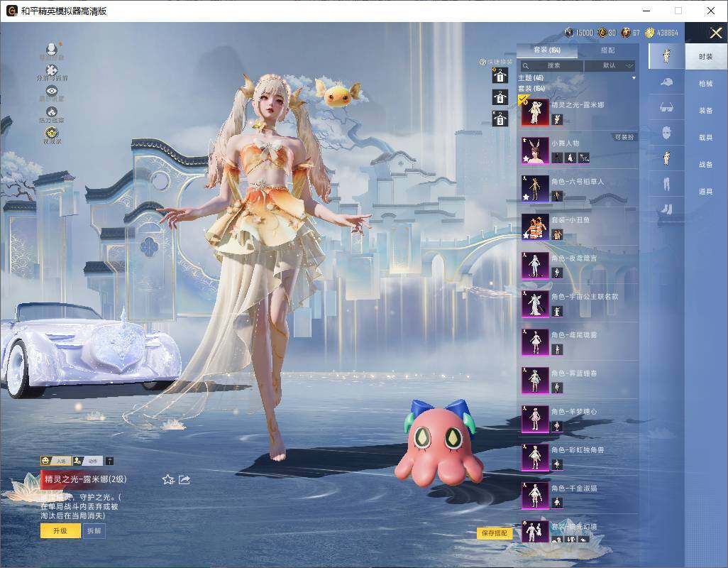This screenshot has width=728, height=568.
Task: Click the 保存搭配 save button
Action: [x=495, y=533]
